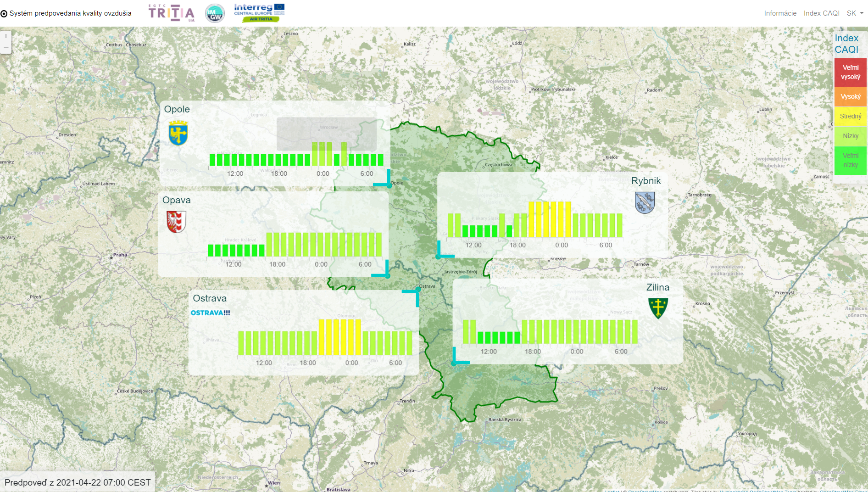Image resolution: width=868 pixels, height=492 pixels.
Task: Click the Zilina forecast card title
Action: pyautogui.click(x=658, y=287)
